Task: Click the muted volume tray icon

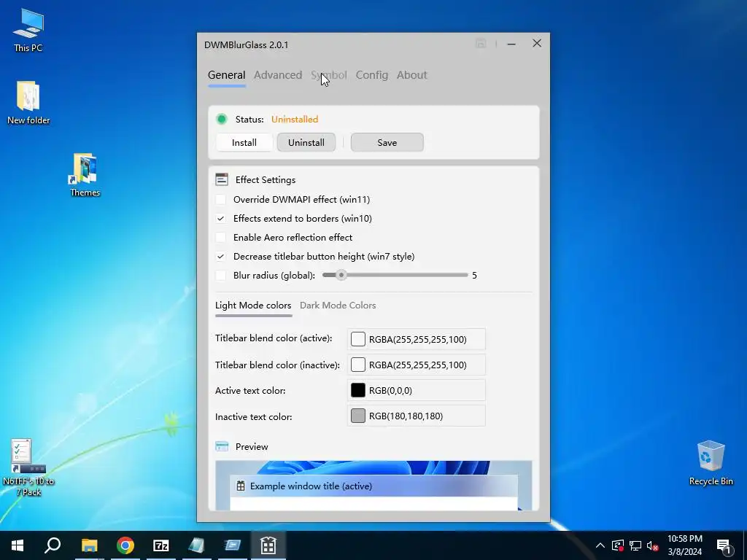Action: tap(653, 545)
